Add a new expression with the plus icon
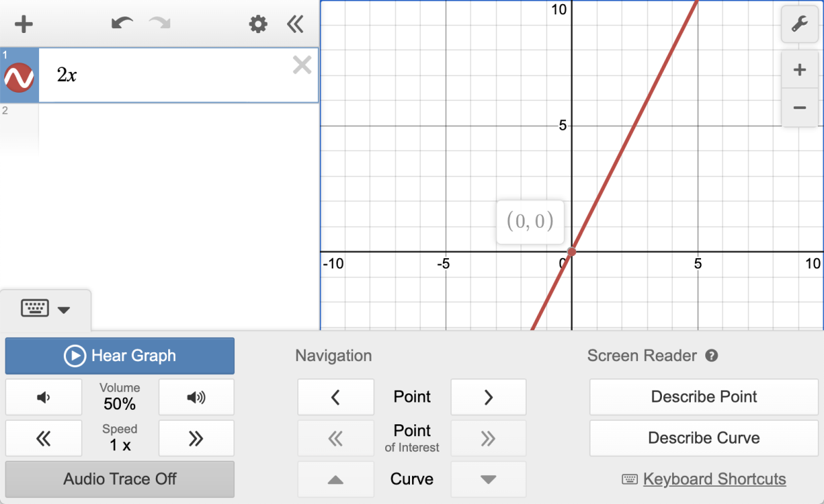 [23, 23]
